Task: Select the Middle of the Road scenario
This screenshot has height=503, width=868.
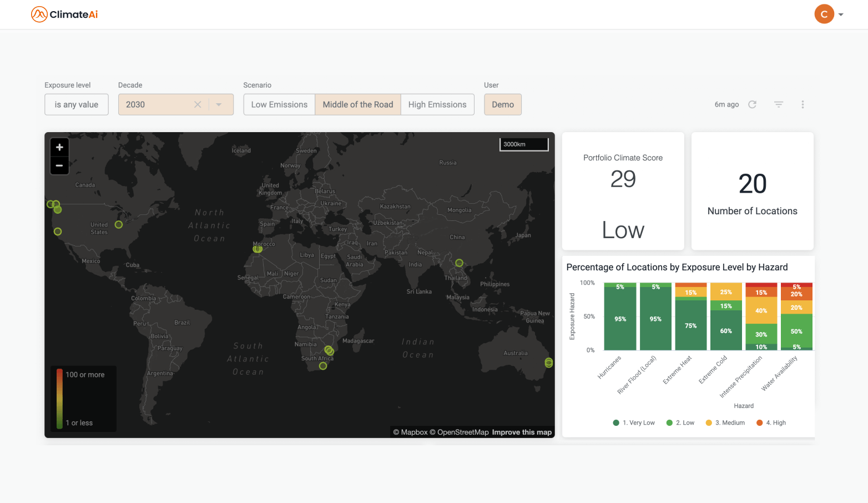Action: (x=357, y=104)
